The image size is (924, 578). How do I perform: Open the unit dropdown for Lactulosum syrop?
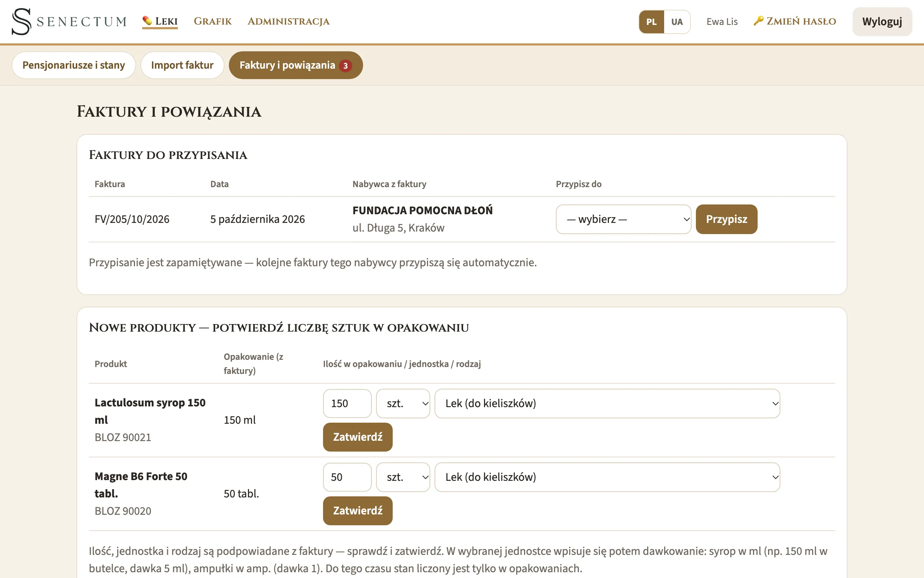403,404
